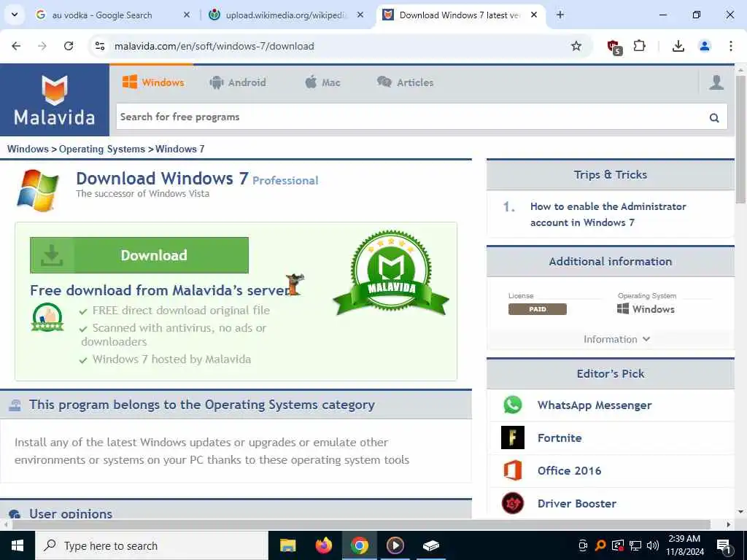Click the browser forward arrow
The width and height of the screenshot is (747, 560).
tap(42, 46)
